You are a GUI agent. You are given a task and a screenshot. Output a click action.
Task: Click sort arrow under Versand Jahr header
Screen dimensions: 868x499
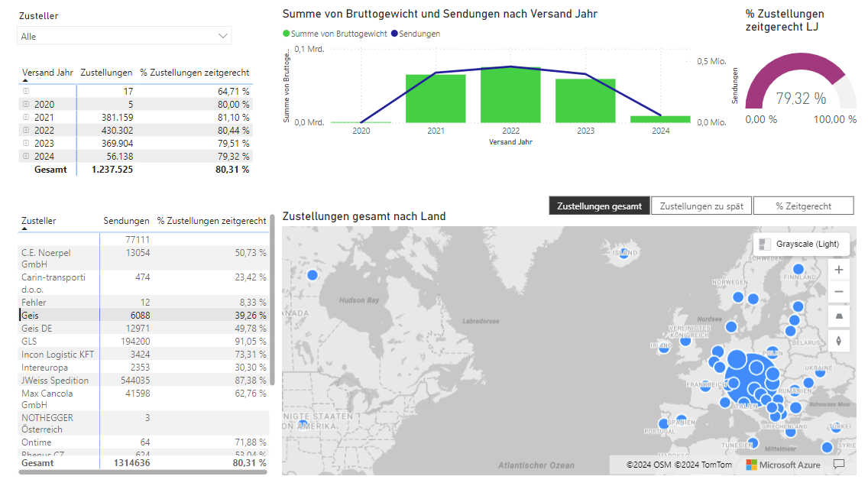point(25,80)
